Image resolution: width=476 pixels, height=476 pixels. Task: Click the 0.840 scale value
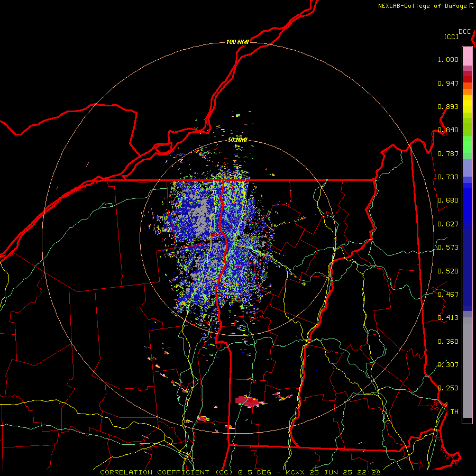pyautogui.click(x=448, y=130)
